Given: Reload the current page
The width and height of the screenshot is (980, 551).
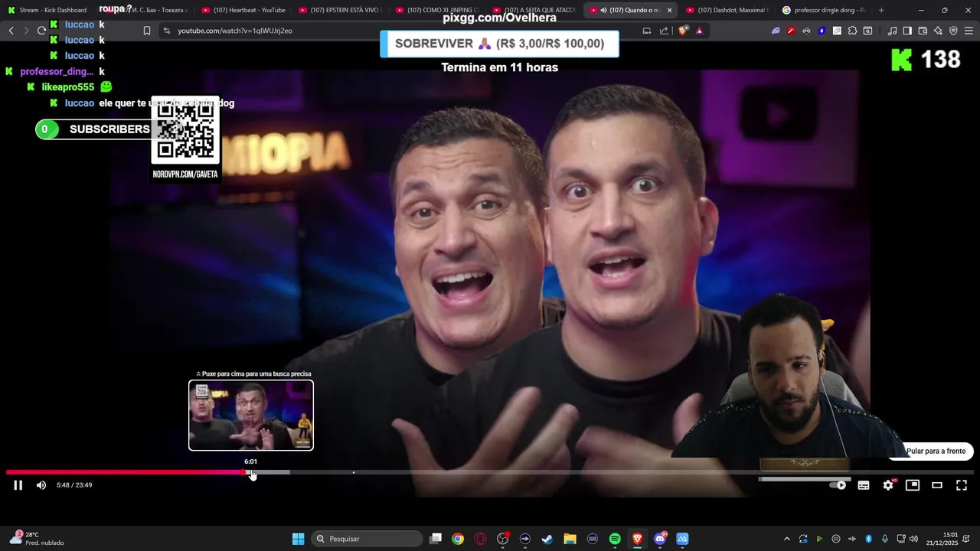Looking at the screenshot, I should (x=41, y=31).
